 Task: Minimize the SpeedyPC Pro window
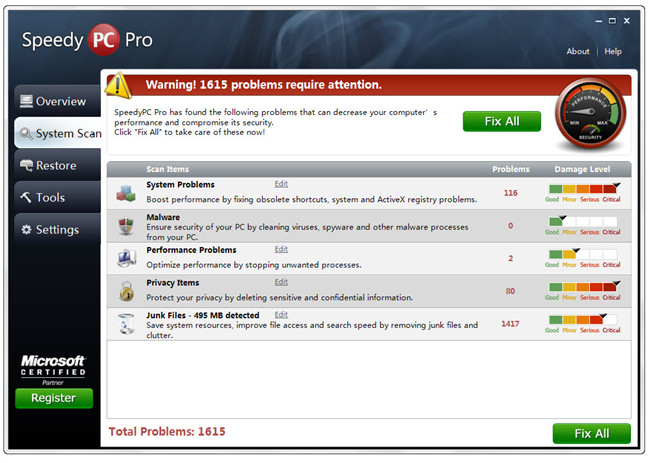click(599, 21)
